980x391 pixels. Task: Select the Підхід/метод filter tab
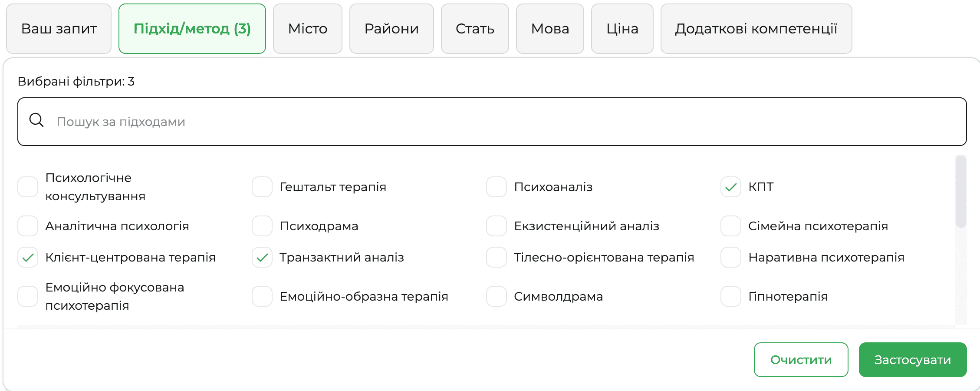pos(192,28)
